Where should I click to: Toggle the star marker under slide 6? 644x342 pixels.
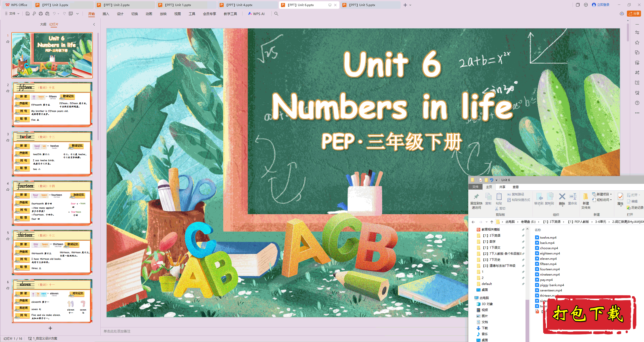click(8, 288)
